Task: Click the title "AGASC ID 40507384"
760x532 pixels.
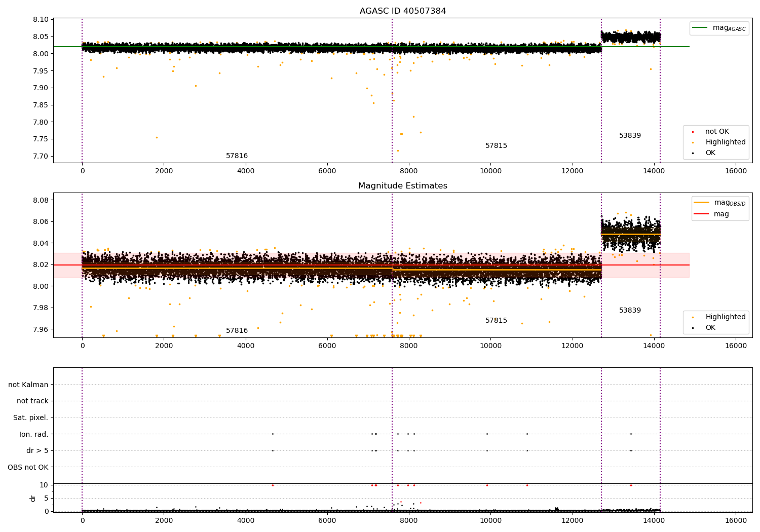Action: point(403,11)
